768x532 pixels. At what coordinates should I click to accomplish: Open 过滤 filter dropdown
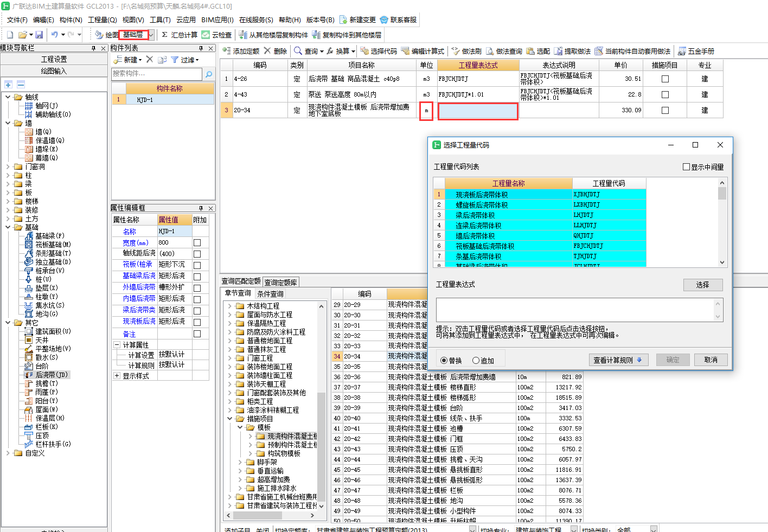pyautogui.click(x=197, y=60)
